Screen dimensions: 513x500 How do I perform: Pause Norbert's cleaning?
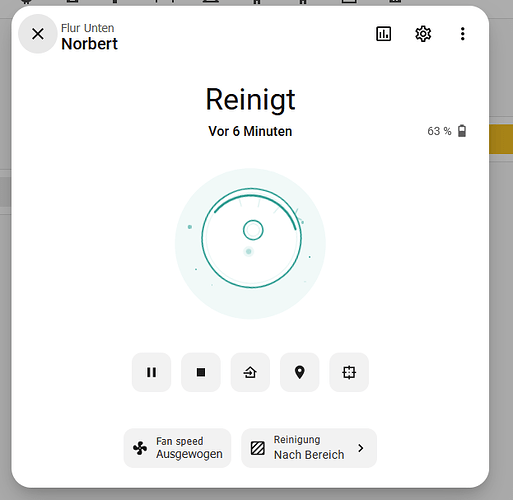tap(151, 372)
